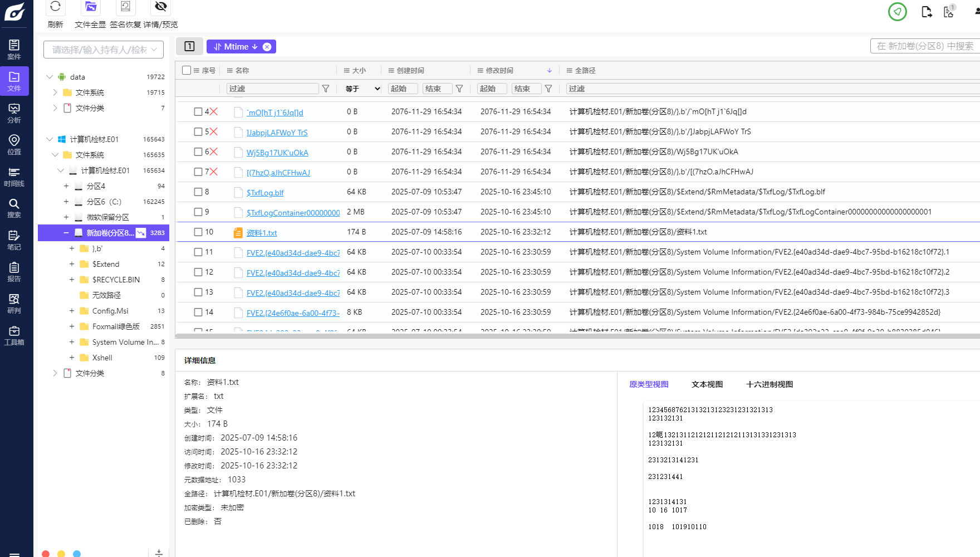Open the 资料1.txt file link
The width and height of the screenshot is (980, 557).
tap(262, 233)
